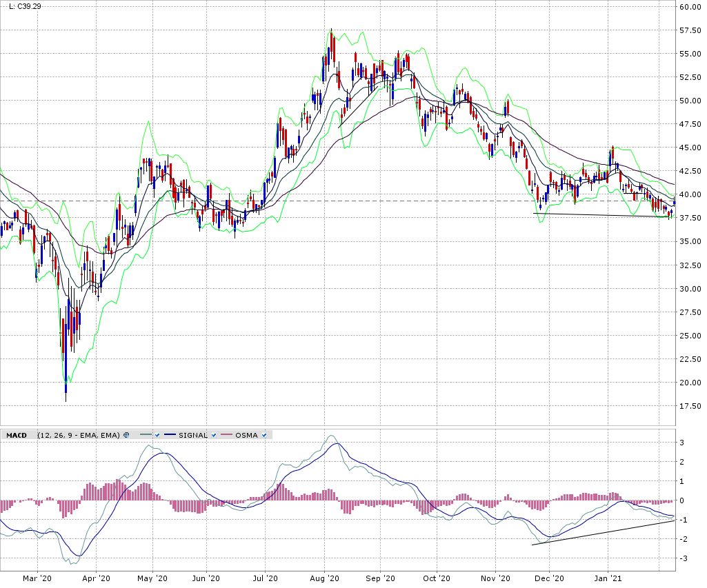Screen dimensions: 707x588
Task: Click the SIGNAL legend label
Action: [x=193, y=435]
